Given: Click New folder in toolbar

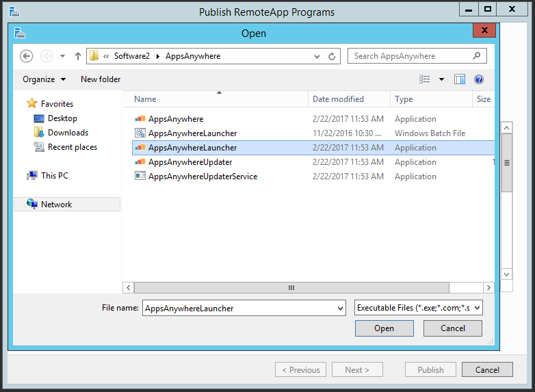Looking at the screenshot, I should click(x=101, y=79).
